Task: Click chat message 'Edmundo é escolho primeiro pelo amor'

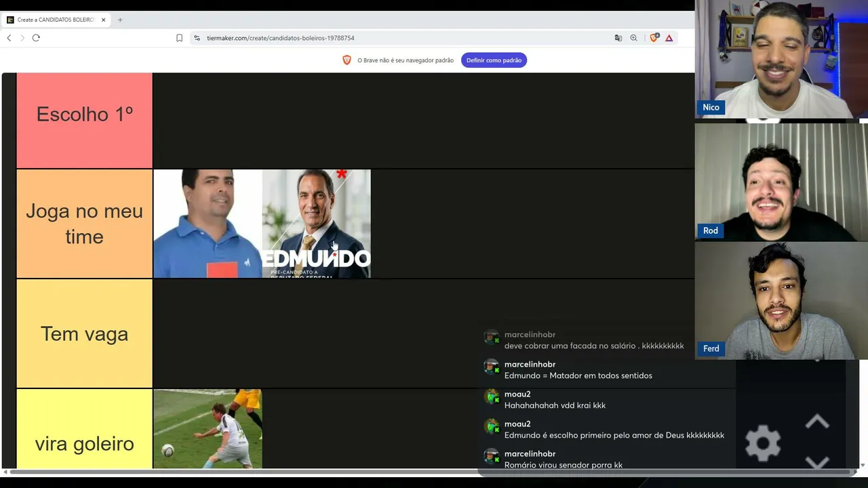Action: click(x=614, y=435)
